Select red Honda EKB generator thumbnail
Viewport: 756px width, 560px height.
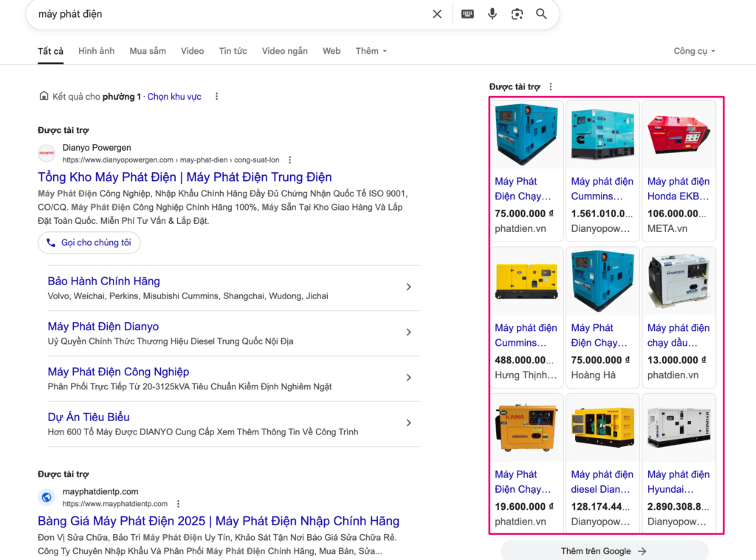678,134
